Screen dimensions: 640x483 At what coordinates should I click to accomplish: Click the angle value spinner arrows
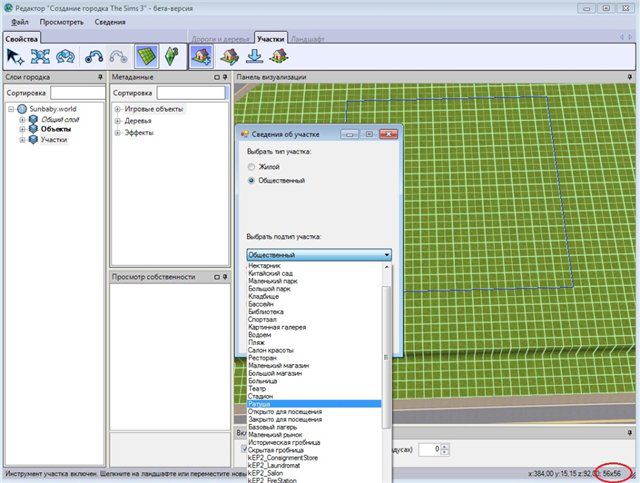442,450
